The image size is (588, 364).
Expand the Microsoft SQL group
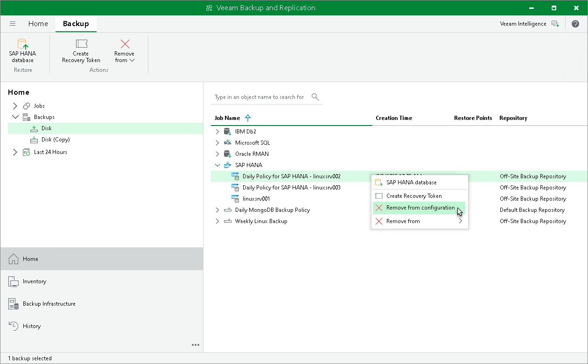pos(217,143)
